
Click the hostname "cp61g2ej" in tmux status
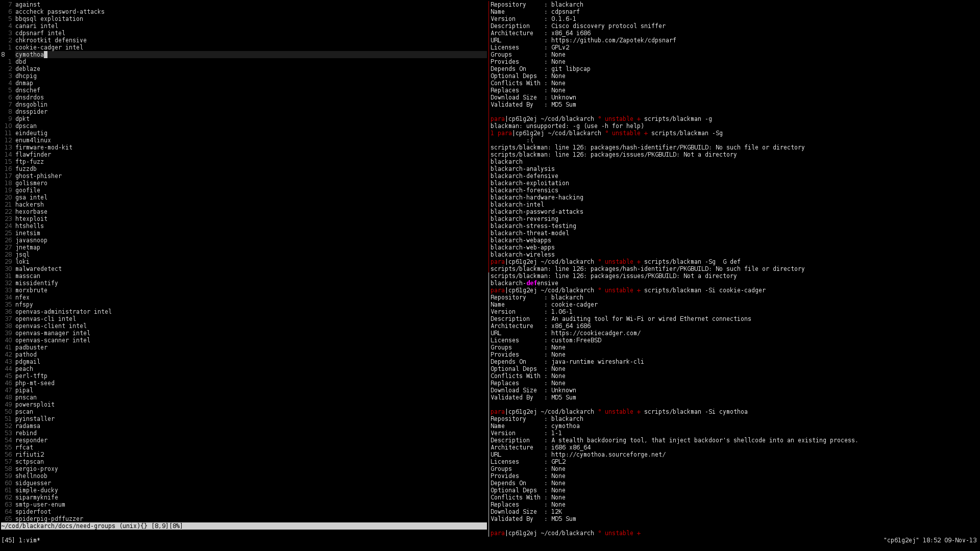click(x=901, y=540)
